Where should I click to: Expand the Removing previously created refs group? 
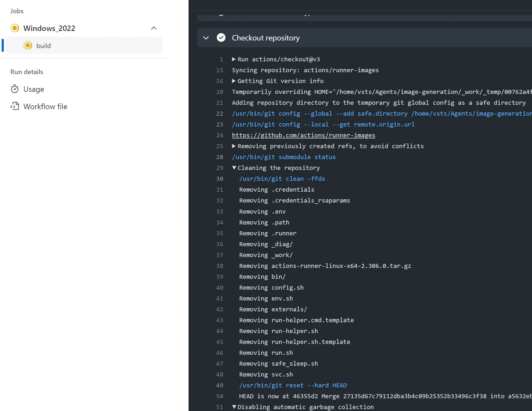pos(234,146)
